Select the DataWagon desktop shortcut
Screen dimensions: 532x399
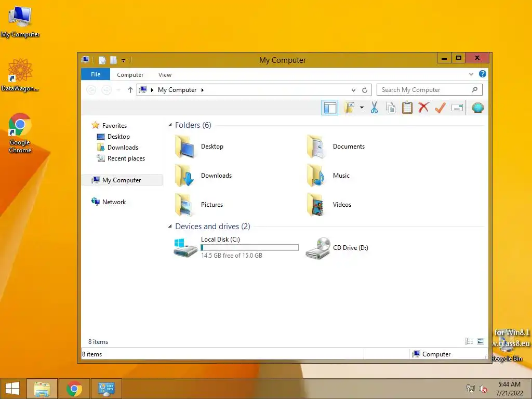[20, 75]
